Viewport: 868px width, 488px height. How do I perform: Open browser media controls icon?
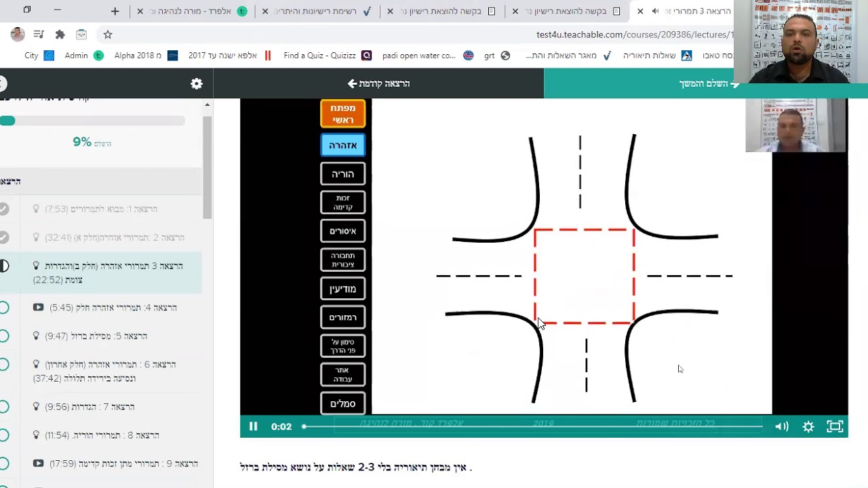pos(39,35)
